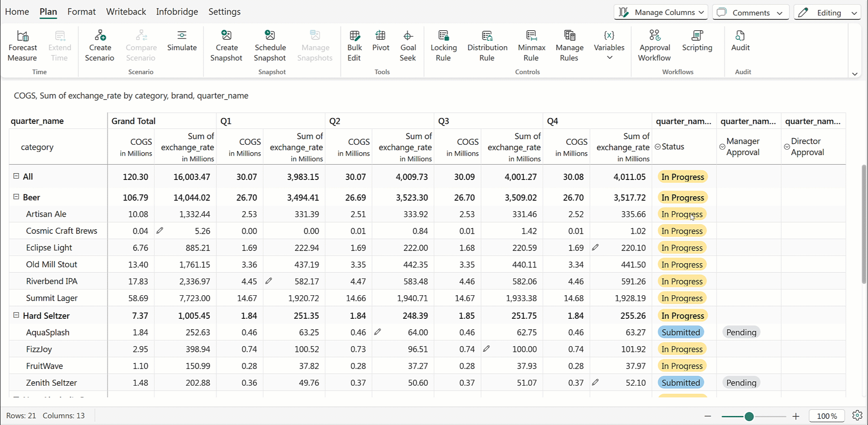Launch the Simulate tool

click(x=182, y=41)
